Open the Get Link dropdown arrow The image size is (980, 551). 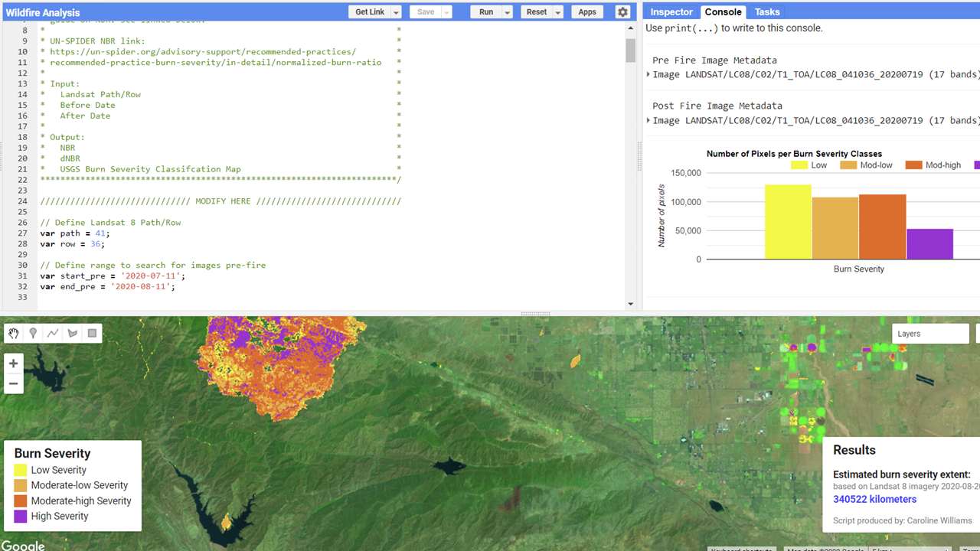coord(396,12)
